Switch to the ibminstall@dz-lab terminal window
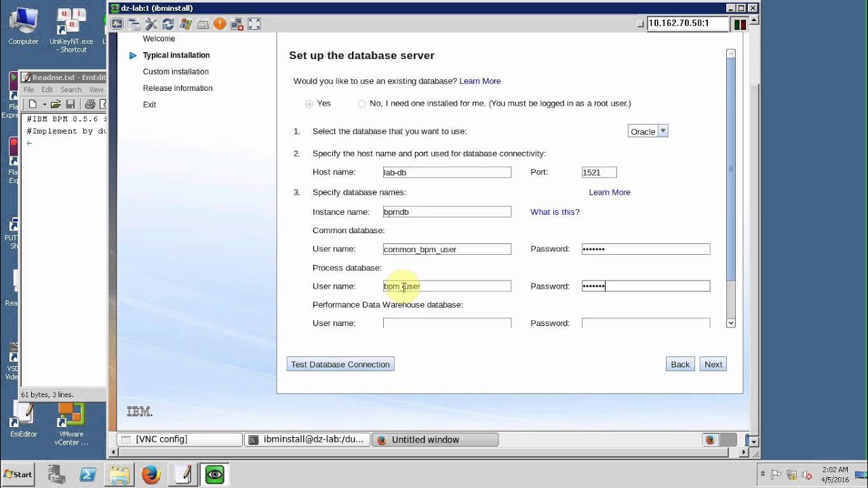Image resolution: width=868 pixels, height=488 pixels. coord(307,440)
